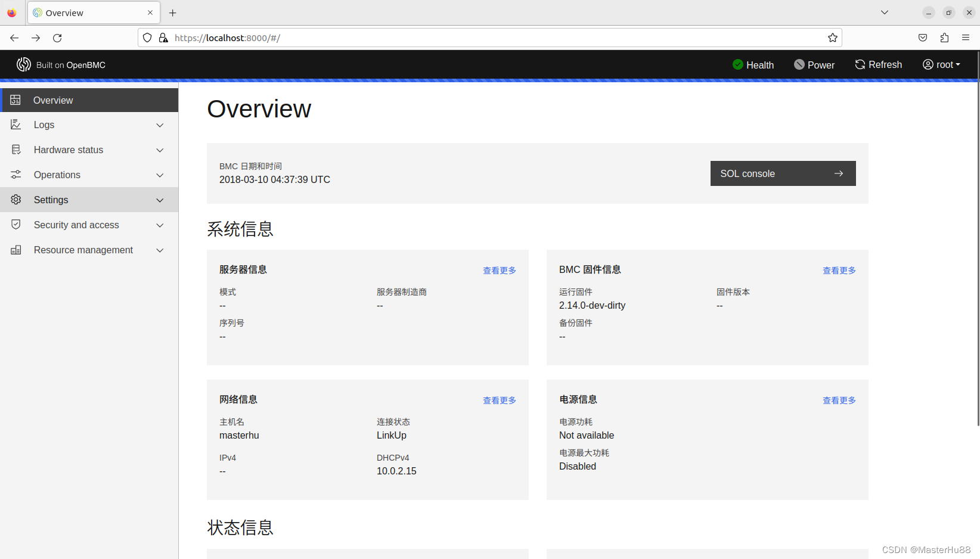Click the bookmark star in address bar
980x559 pixels.
[832, 38]
